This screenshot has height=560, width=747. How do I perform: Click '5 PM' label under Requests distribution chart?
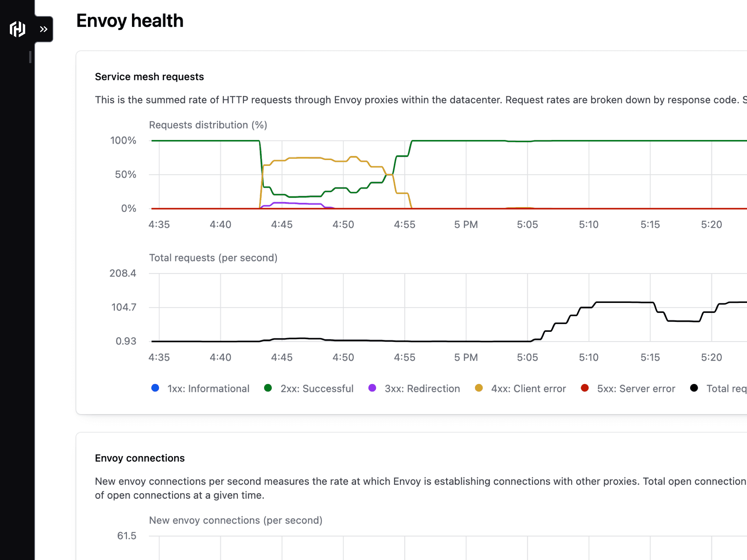point(466,225)
